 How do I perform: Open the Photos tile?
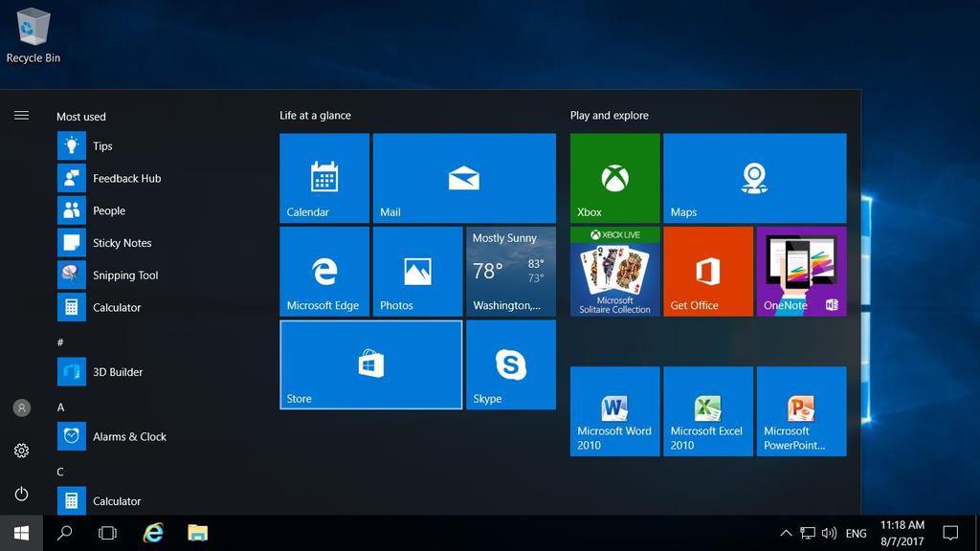[x=417, y=271]
